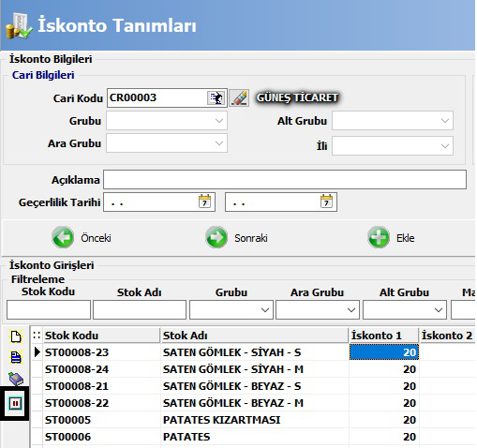Click the Ekle plus button
This screenshot has width=477, height=448.
pyautogui.click(x=391, y=237)
